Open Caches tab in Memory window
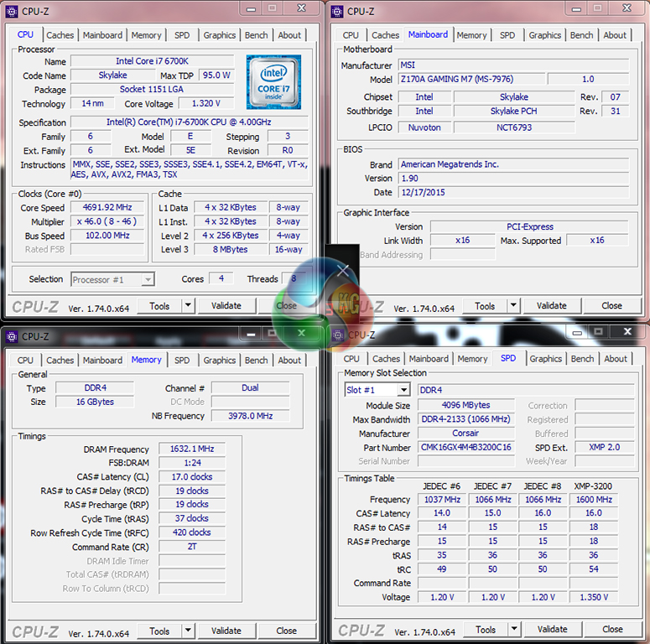This screenshot has width=650, height=644. tap(60, 360)
